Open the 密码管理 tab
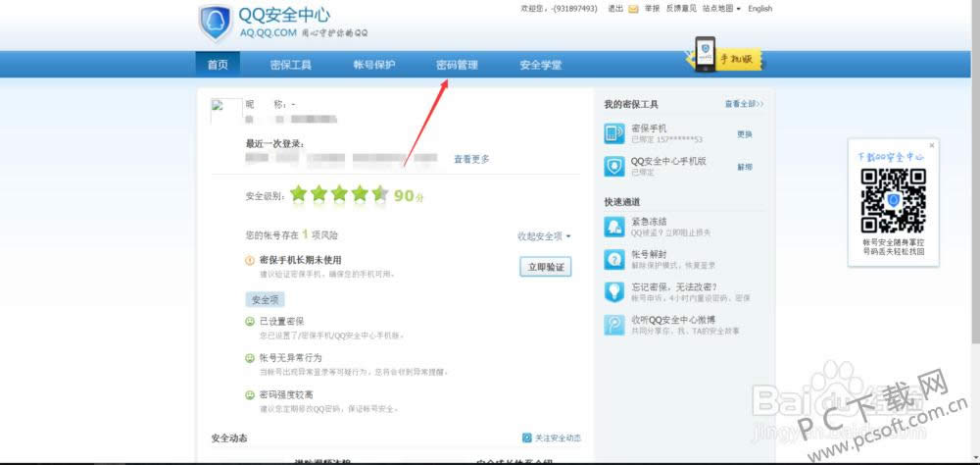Screen dimensions: 980x465 coord(457,65)
